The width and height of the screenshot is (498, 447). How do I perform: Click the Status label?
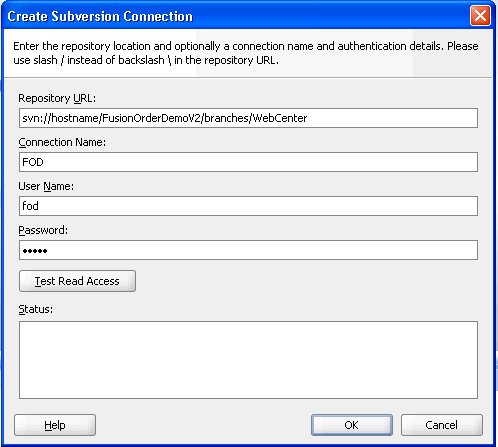(x=36, y=309)
